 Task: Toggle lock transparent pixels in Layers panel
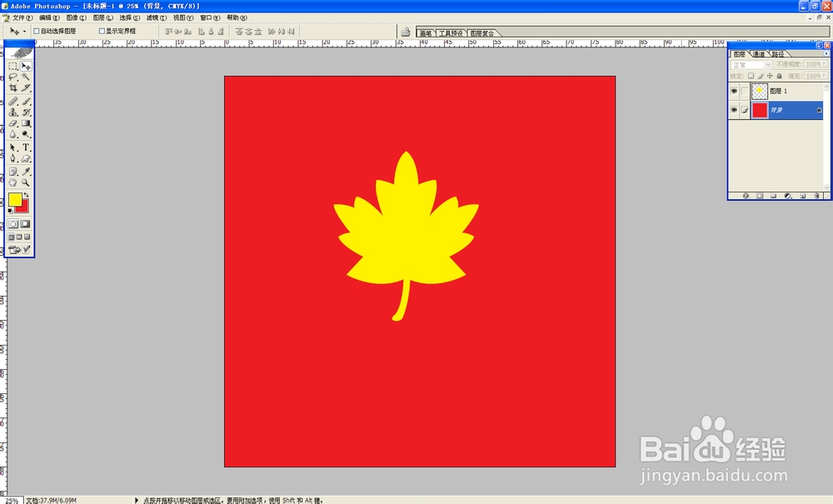coord(751,76)
